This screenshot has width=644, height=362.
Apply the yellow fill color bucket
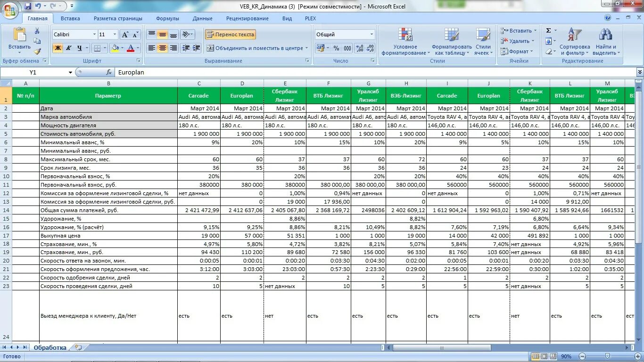point(115,48)
